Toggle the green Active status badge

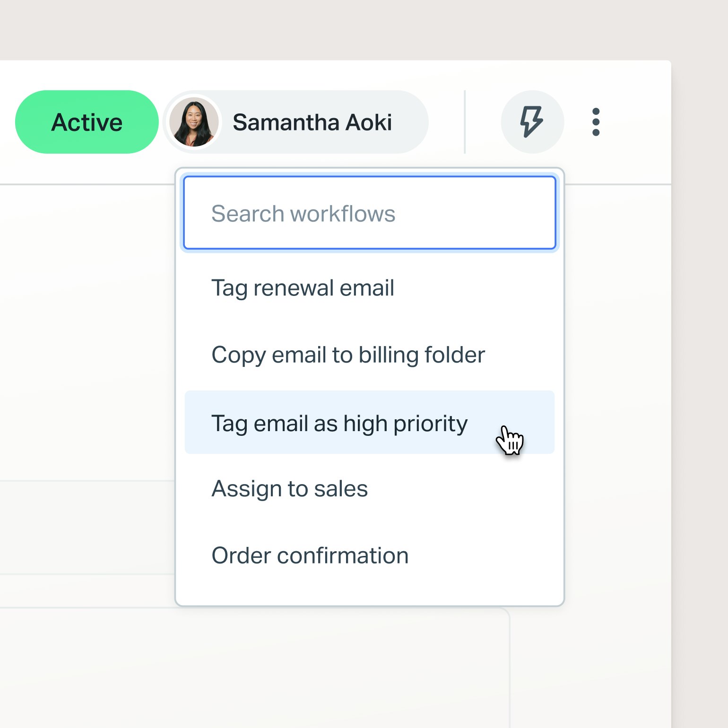pyautogui.click(x=87, y=122)
